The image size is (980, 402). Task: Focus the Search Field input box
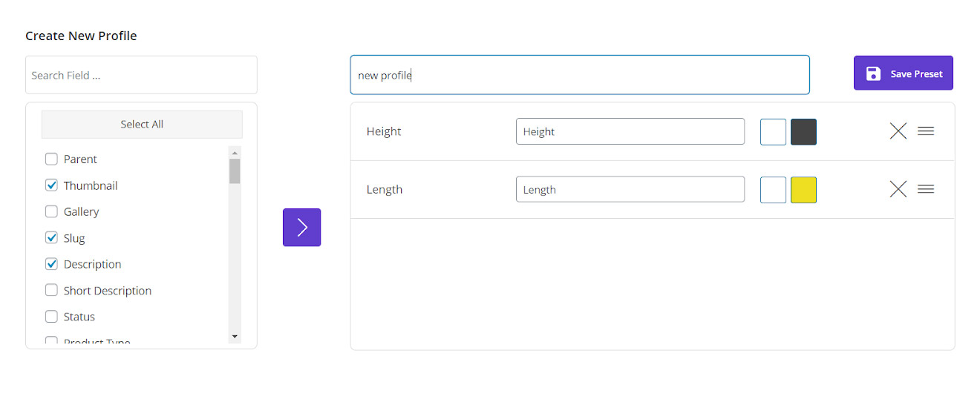coord(141,75)
